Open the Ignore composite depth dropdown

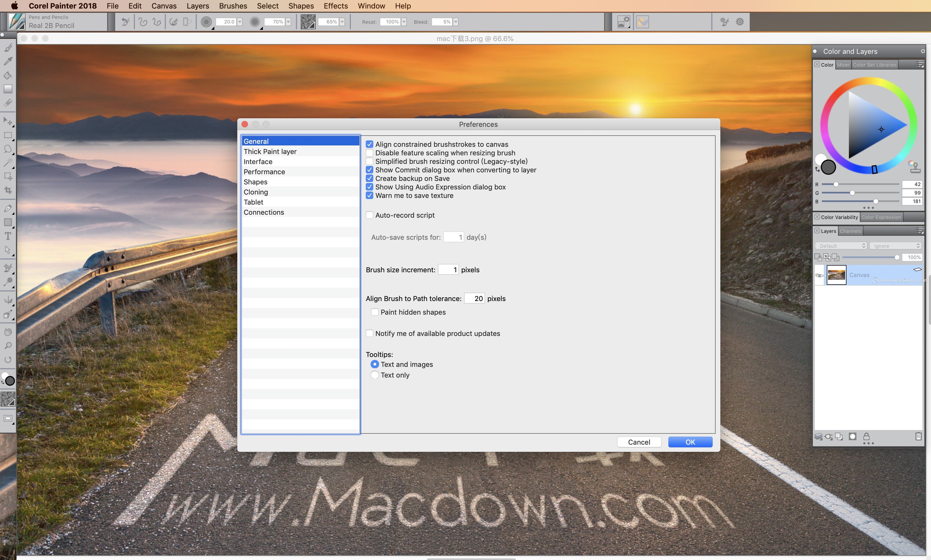coord(895,246)
